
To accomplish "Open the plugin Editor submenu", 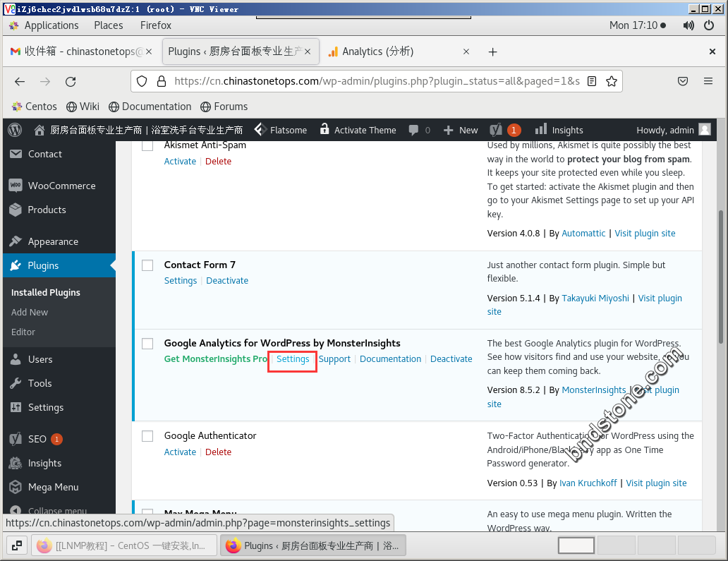I will 23,332.
